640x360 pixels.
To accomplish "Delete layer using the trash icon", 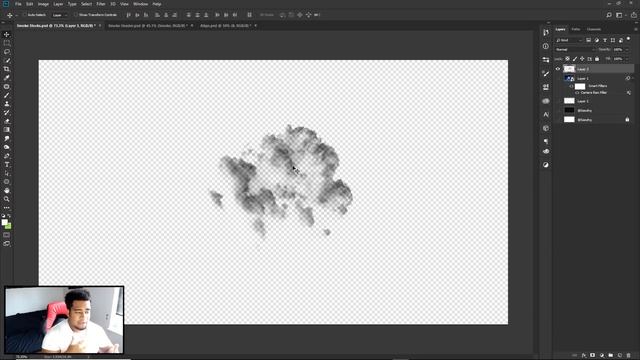I will [629, 356].
